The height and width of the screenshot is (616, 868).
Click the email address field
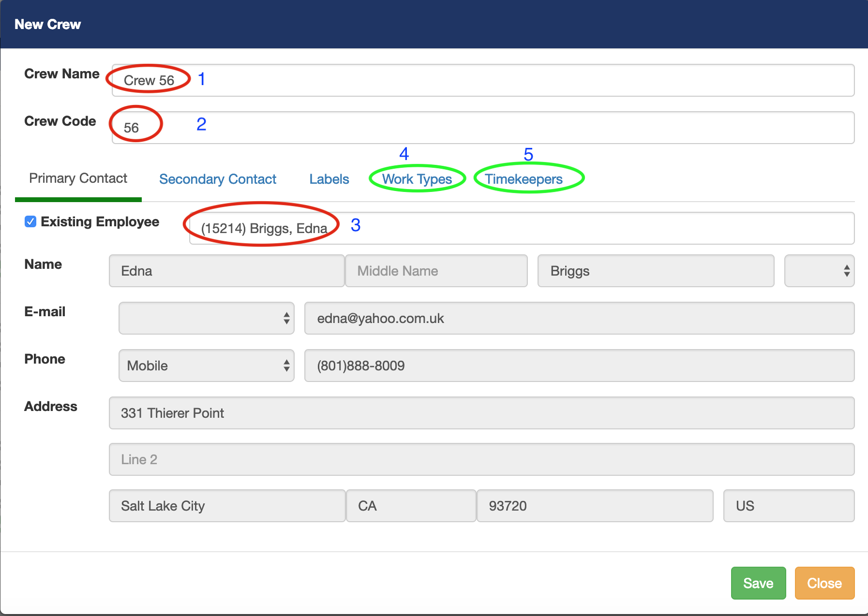pos(579,318)
